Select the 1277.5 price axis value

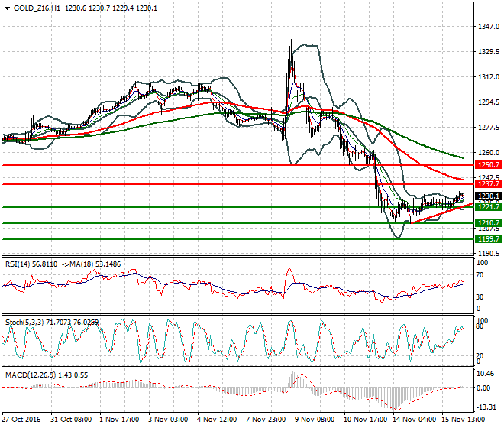pos(489,128)
